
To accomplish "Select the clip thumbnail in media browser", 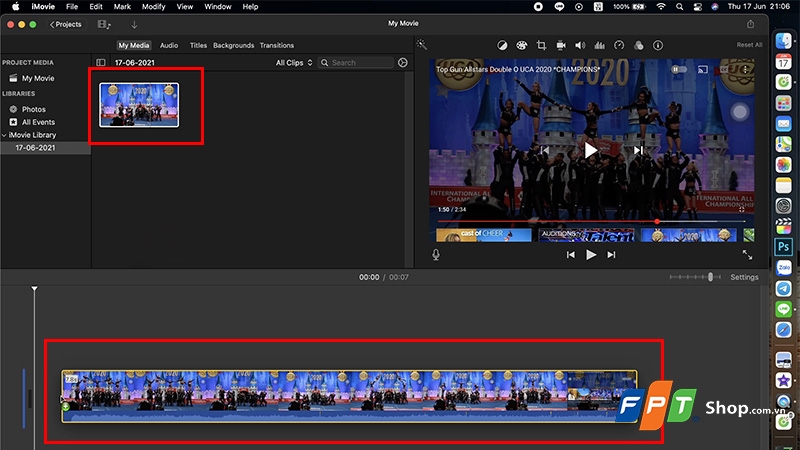I will (x=139, y=105).
